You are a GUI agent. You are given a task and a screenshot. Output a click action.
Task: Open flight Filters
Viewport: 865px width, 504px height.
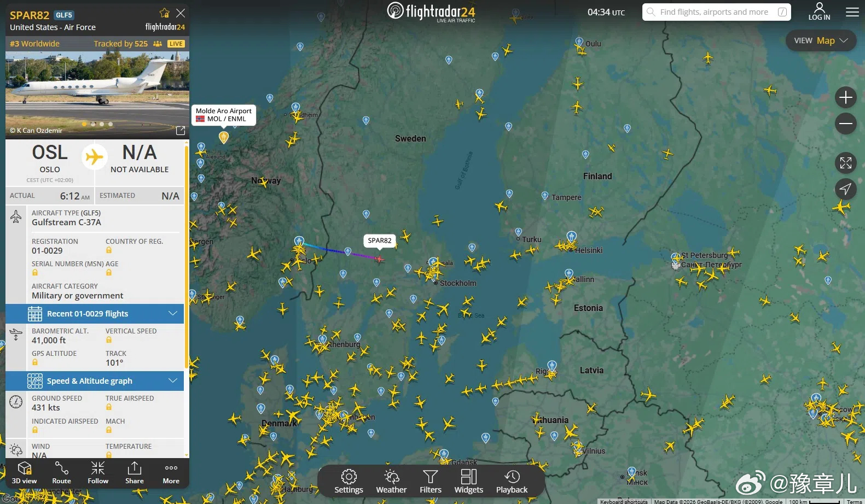[x=431, y=482]
